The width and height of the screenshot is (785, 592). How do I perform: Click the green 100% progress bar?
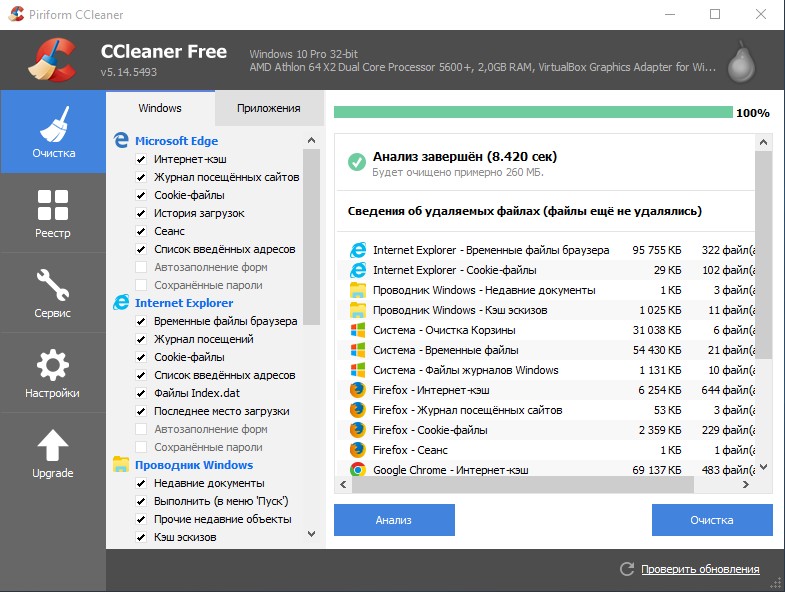533,112
